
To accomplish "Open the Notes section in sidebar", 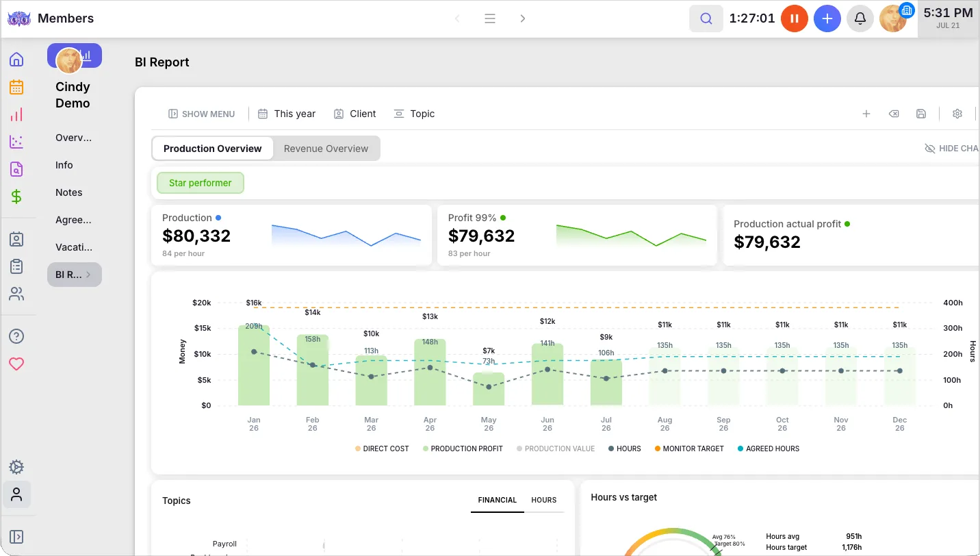I will [69, 192].
